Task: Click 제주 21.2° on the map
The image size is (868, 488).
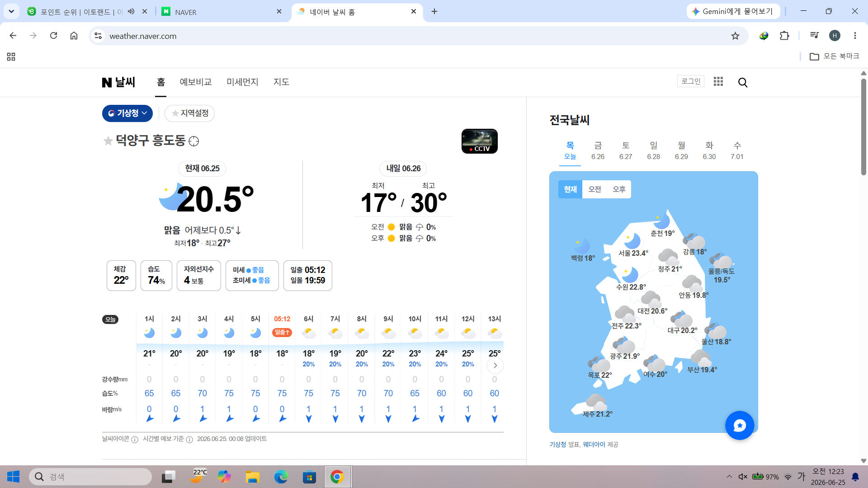Action: pos(597,406)
